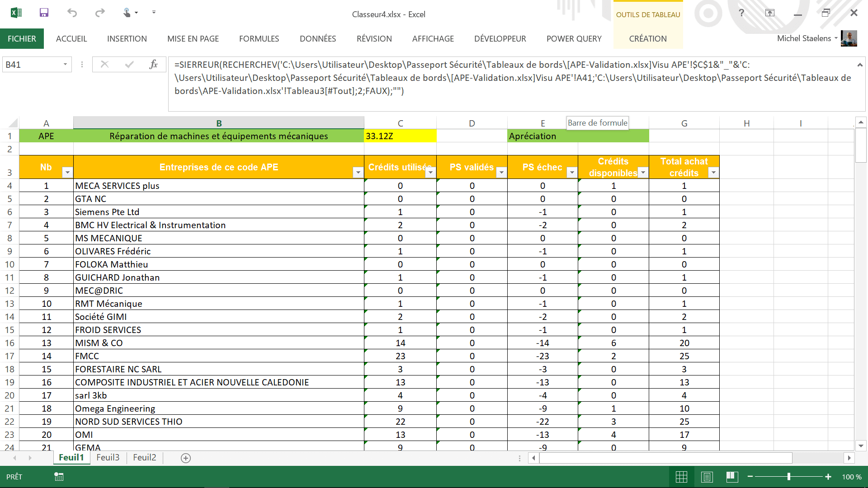Click the Redo arrow icon
Viewport: 868px width, 488px height.
click(100, 13)
